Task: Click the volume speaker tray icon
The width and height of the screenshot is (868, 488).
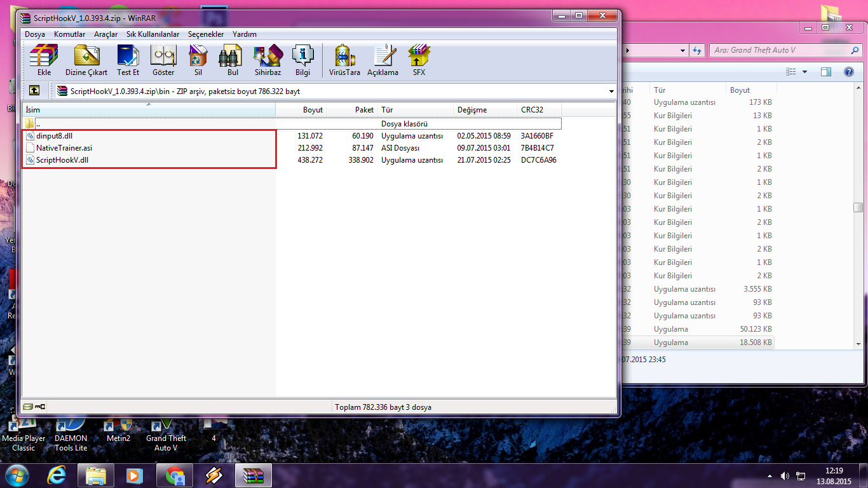Action: [785, 475]
